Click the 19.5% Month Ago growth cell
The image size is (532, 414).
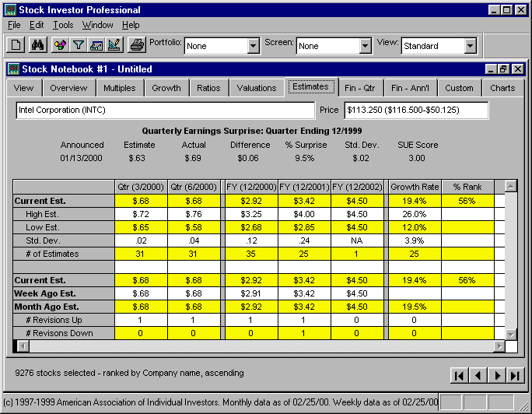tap(415, 307)
